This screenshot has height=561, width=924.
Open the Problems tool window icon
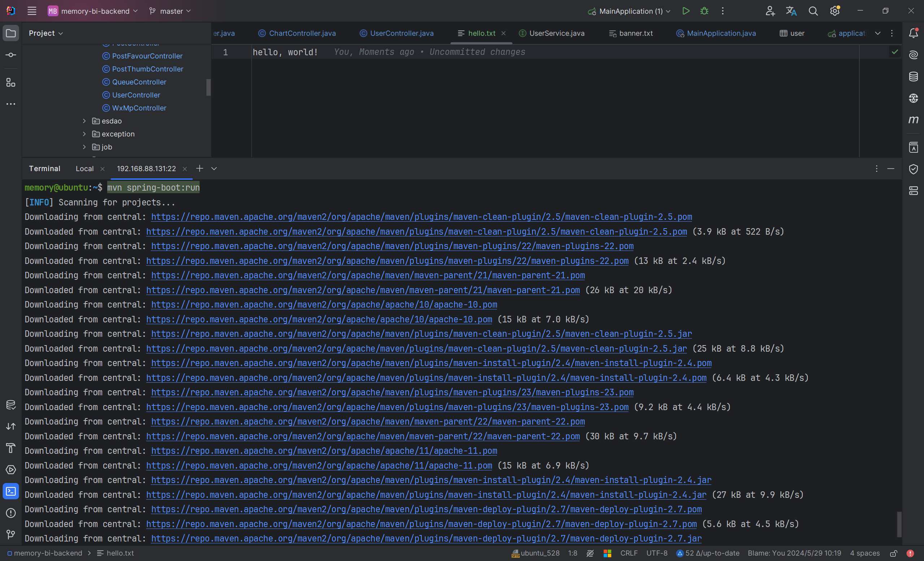click(11, 513)
